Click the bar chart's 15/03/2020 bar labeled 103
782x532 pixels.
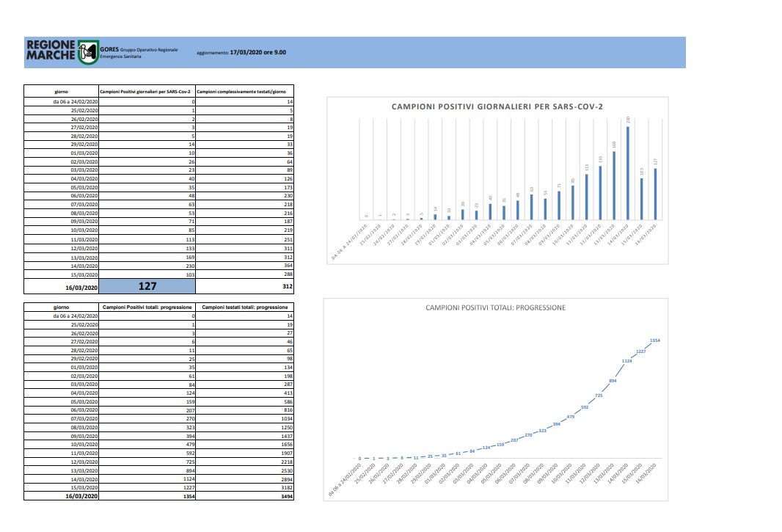[642, 199]
